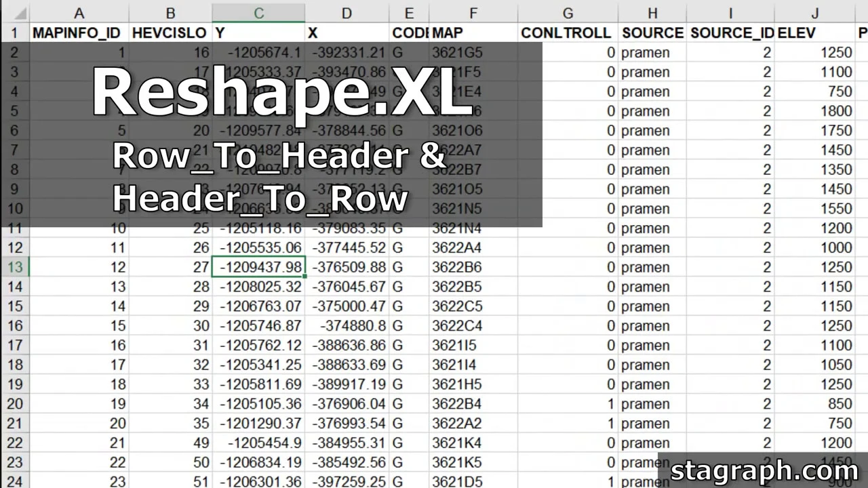Select cell with value -1208025.32

point(258,287)
